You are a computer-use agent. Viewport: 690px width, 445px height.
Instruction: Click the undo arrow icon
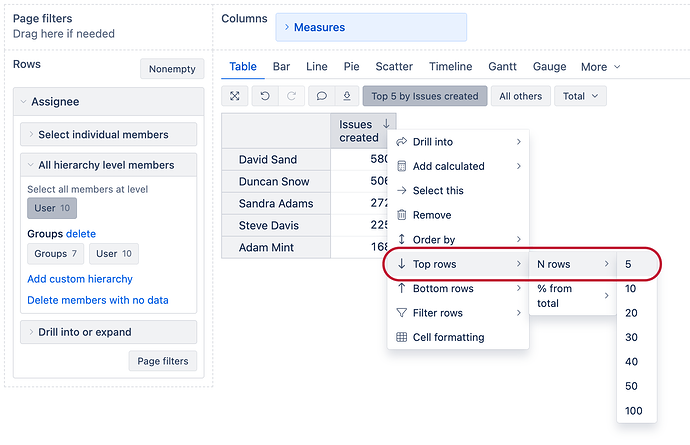[265, 96]
